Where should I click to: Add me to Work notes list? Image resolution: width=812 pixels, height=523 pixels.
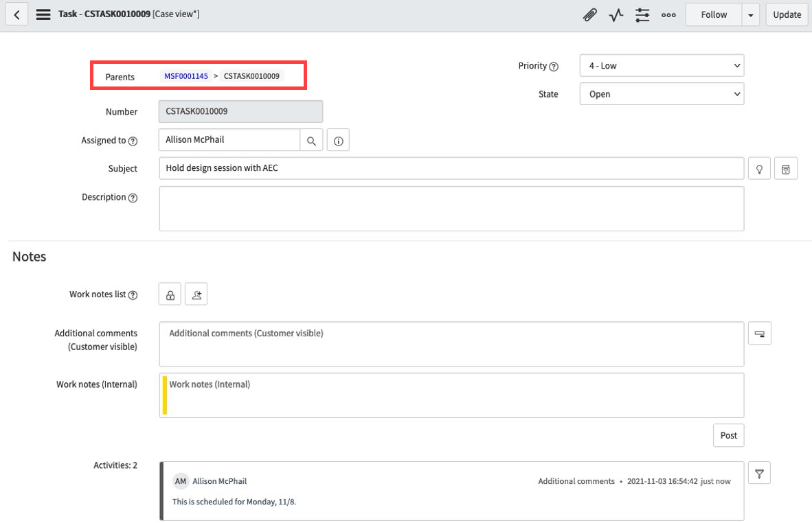tap(196, 294)
